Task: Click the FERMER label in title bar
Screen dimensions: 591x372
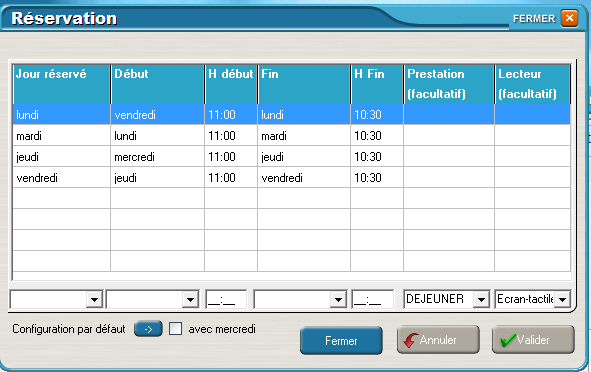Action: point(534,18)
